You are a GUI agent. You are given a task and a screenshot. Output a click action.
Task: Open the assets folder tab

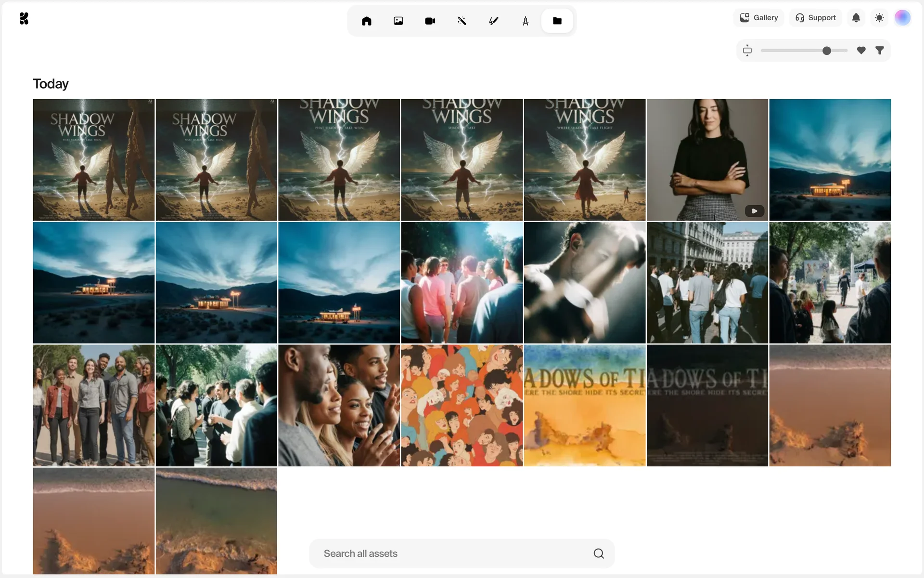[x=557, y=21]
